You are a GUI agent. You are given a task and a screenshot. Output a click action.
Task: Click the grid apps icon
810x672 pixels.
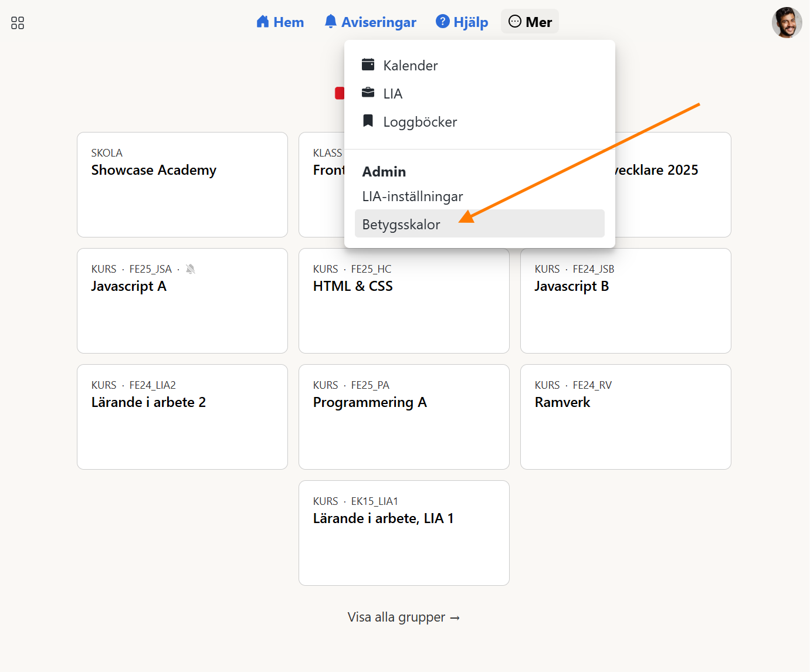[18, 23]
